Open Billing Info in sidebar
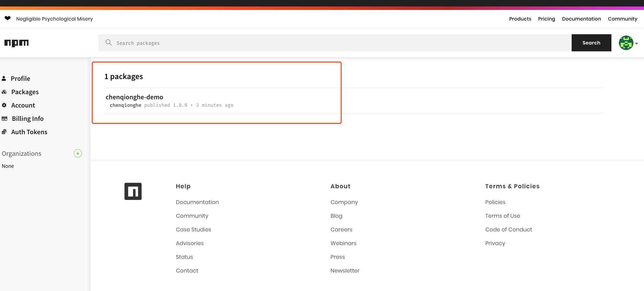This screenshot has height=291, width=644. click(28, 118)
